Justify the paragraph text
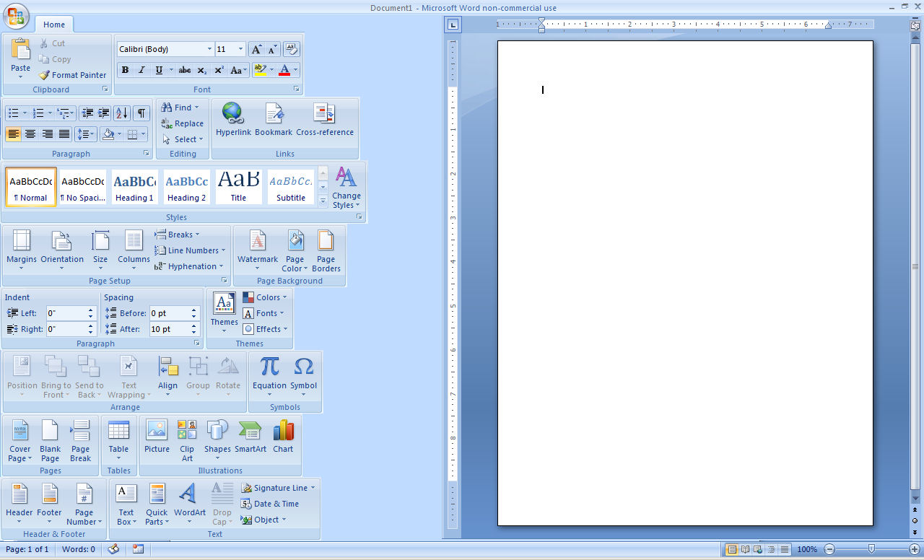This screenshot has width=924, height=560. point(64,134)
